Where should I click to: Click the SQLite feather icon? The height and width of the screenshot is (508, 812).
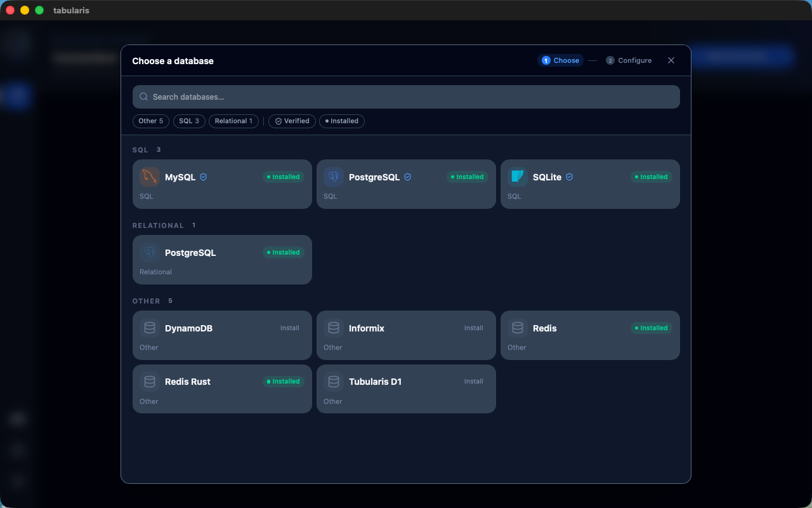click(x=518, y=177)
